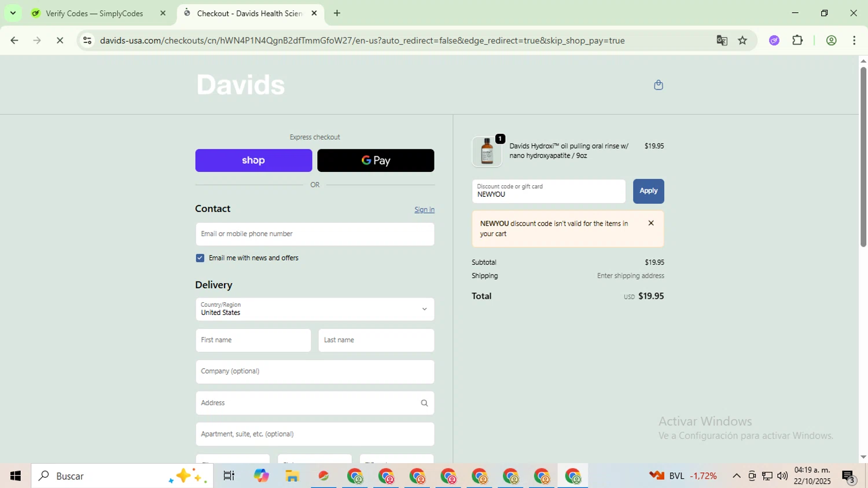
Task: Click the purple extension icon in the toolbar
Action: pos(774,41)
